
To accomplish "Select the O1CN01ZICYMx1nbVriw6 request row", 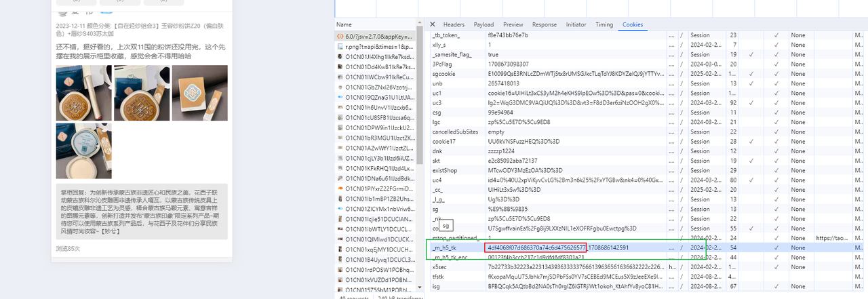I will click(378, 209).
